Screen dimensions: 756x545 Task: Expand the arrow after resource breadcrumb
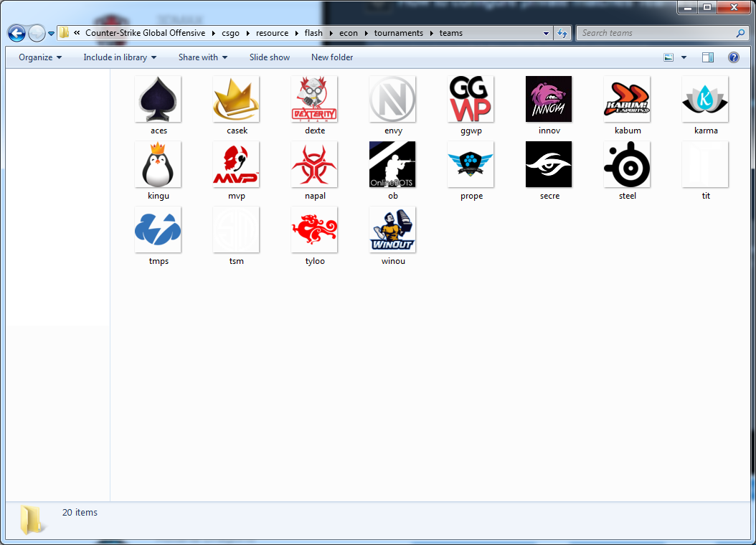point(296,33)
